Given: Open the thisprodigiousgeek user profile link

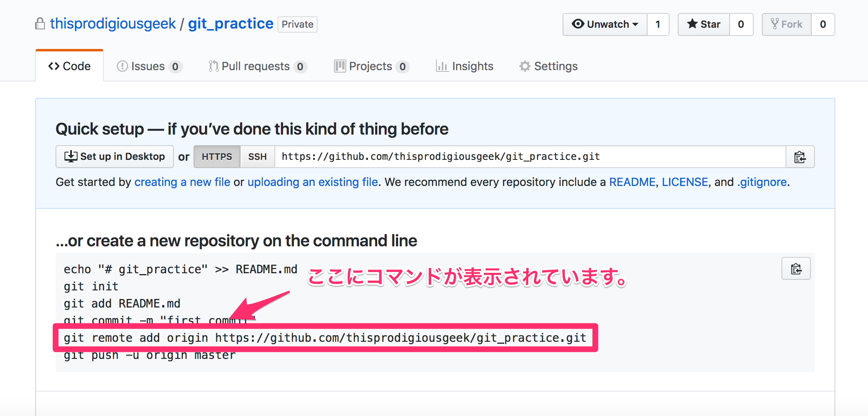Looking at the screenshot, I should point(113,24).
